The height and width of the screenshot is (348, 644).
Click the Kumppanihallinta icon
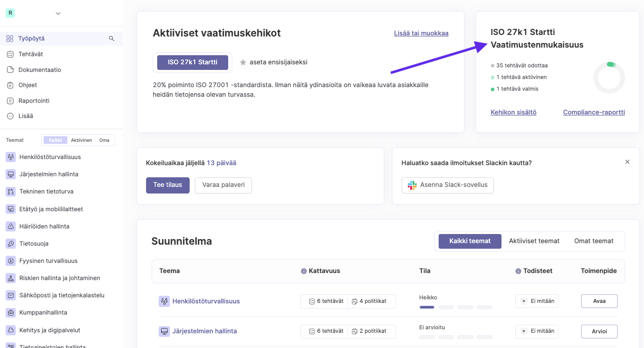point(11,313)
